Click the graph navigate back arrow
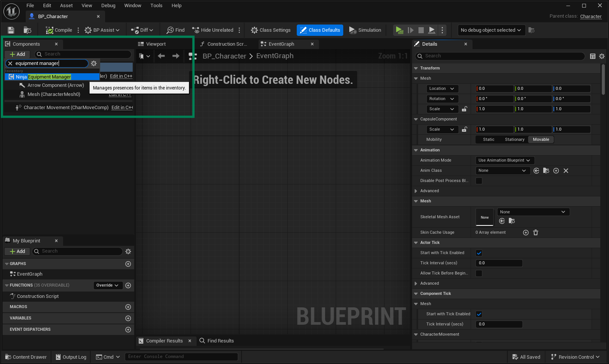Image resolution: width=609 pixels, height=364 pixels. click(161, 56)
